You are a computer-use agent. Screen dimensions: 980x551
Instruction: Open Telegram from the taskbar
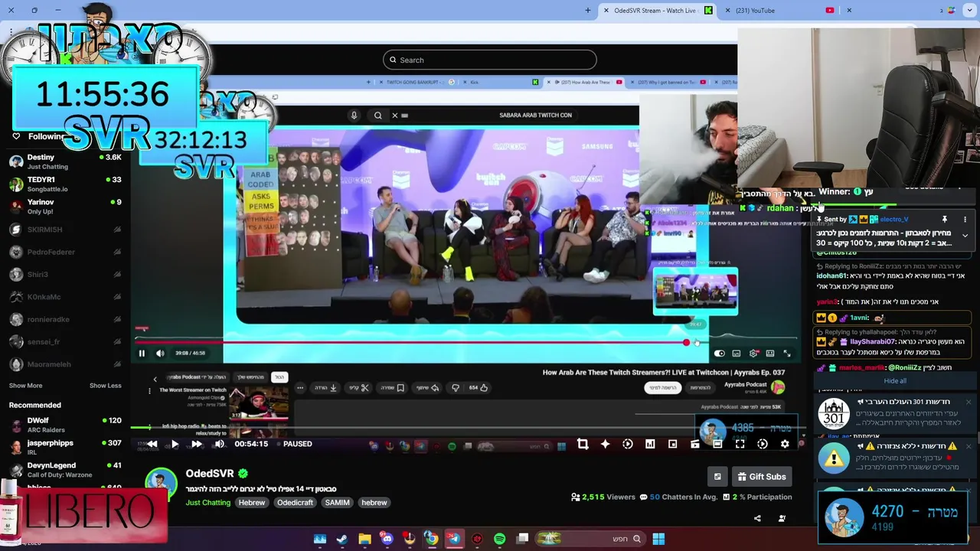point(454,539)
